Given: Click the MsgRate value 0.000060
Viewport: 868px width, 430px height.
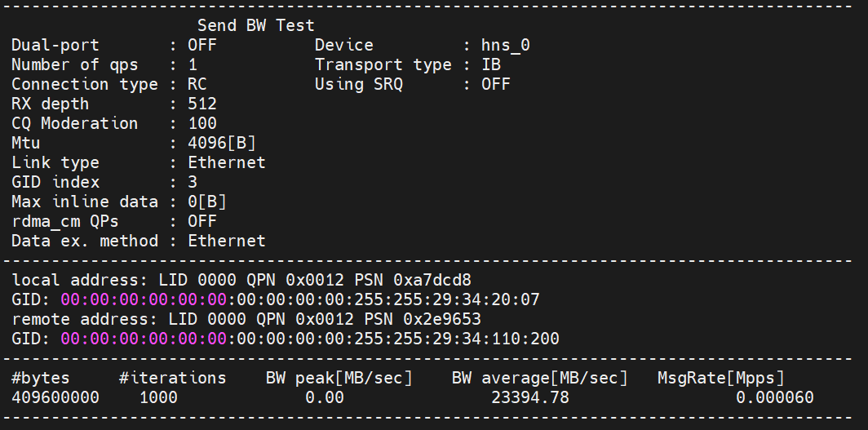Looking at the screenshot, I should click(774, 397).
